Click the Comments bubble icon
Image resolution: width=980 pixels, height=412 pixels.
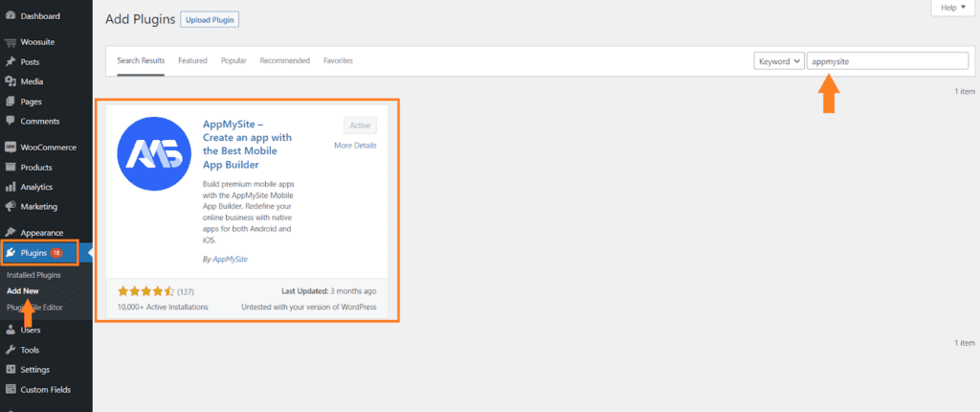click(x=10, y=121)
